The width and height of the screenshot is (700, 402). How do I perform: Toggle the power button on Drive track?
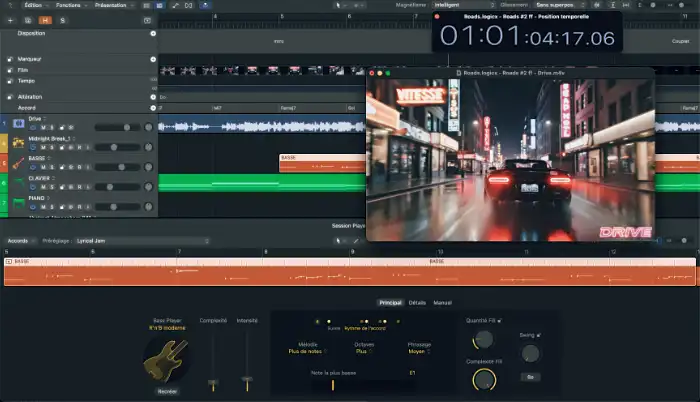pos(33,127)
